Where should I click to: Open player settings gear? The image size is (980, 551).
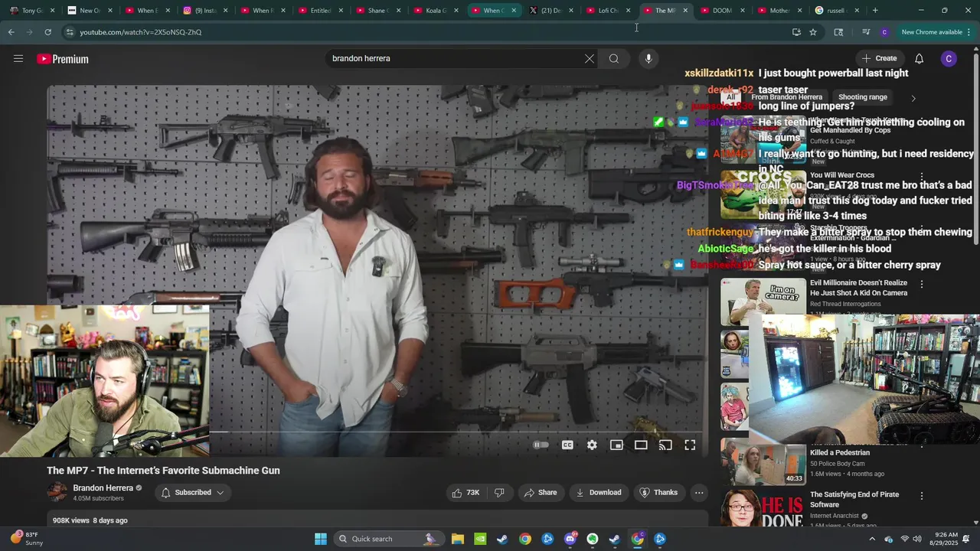coord(592,445)
